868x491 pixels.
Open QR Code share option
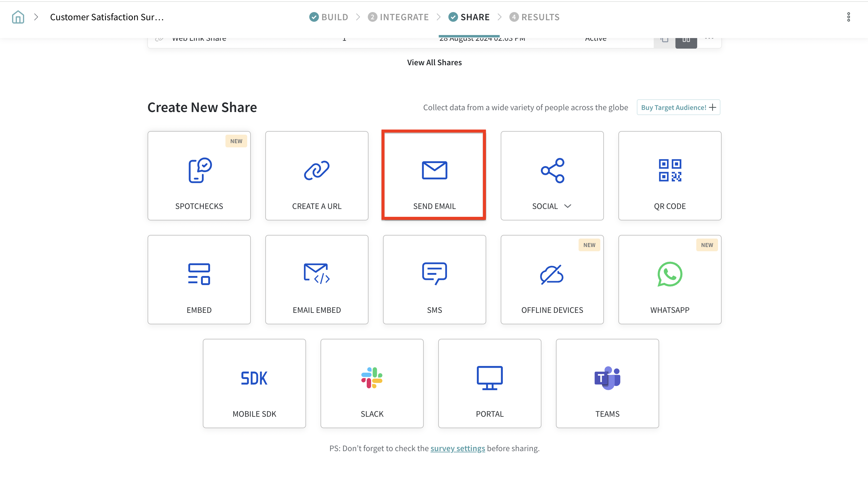tap(669, 176)
